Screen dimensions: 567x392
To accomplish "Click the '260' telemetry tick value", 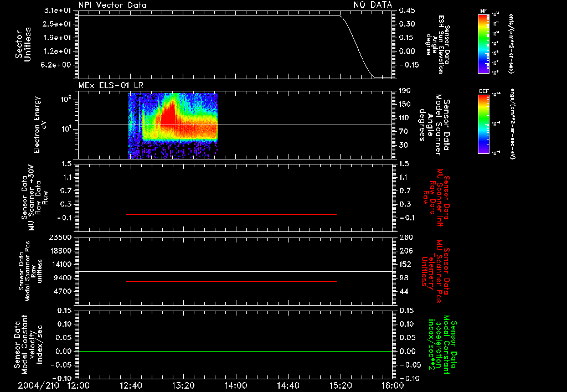I will click(x=406, y=237).
